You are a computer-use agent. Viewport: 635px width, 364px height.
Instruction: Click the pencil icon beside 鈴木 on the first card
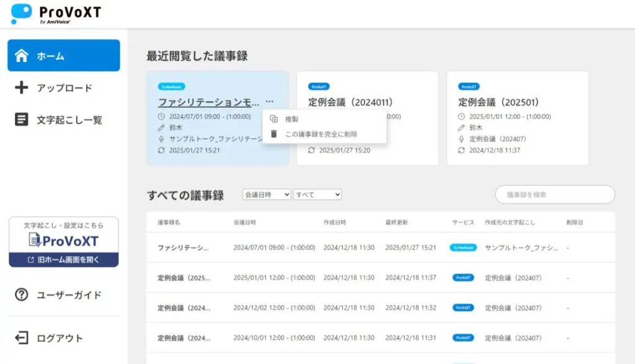pos(161,128)
